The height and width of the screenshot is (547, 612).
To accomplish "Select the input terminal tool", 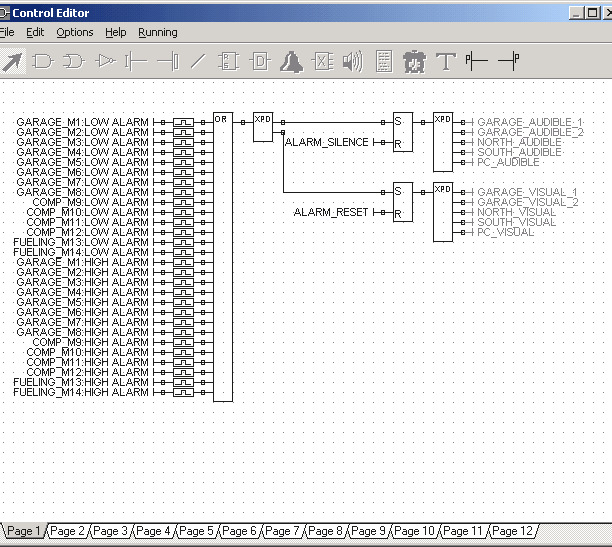I will click(135, 62).
